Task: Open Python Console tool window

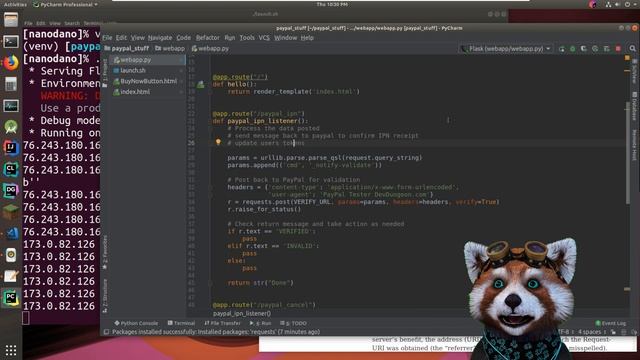Action: [x=136, y=323]
